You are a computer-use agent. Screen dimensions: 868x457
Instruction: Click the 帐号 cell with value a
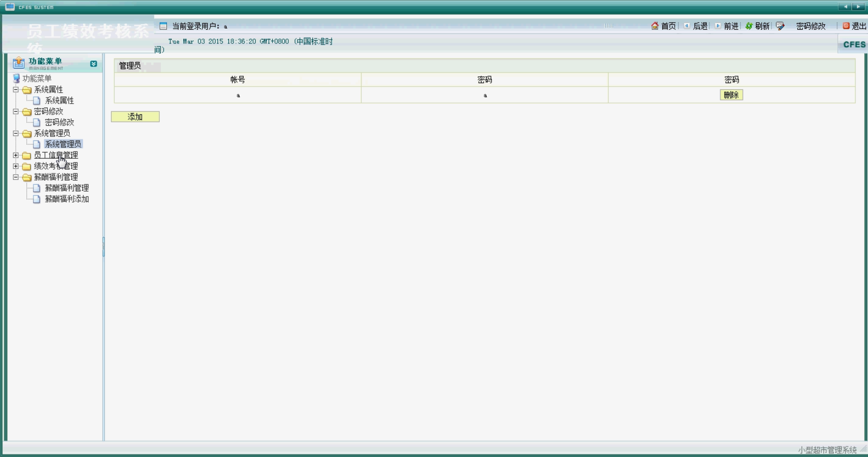point(238,95)
